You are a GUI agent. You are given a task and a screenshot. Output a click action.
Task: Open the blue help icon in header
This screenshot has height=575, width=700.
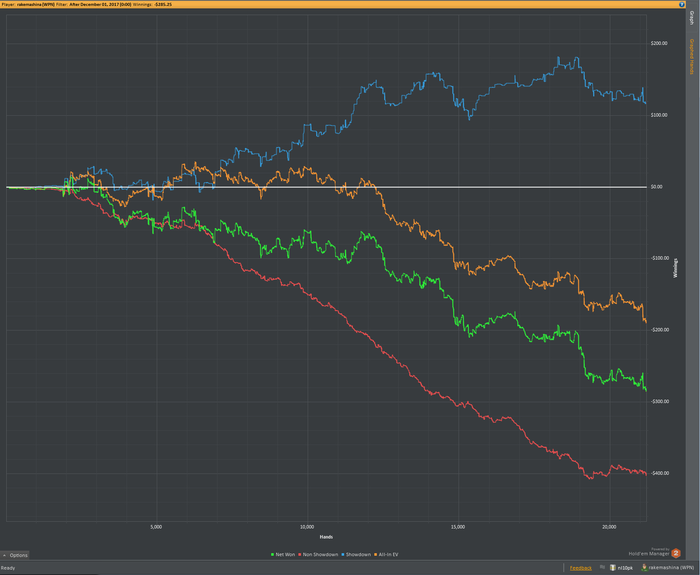(681, 4)
